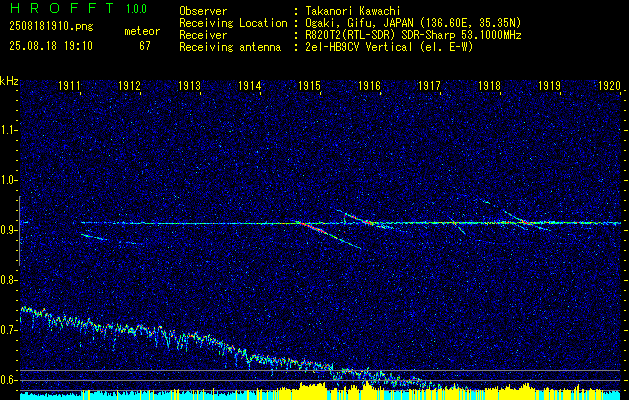This screenshot has width=629, height=400.
Task: Click the meteor echo crossing carrier near 1918
Action: (x=526, y=221)
